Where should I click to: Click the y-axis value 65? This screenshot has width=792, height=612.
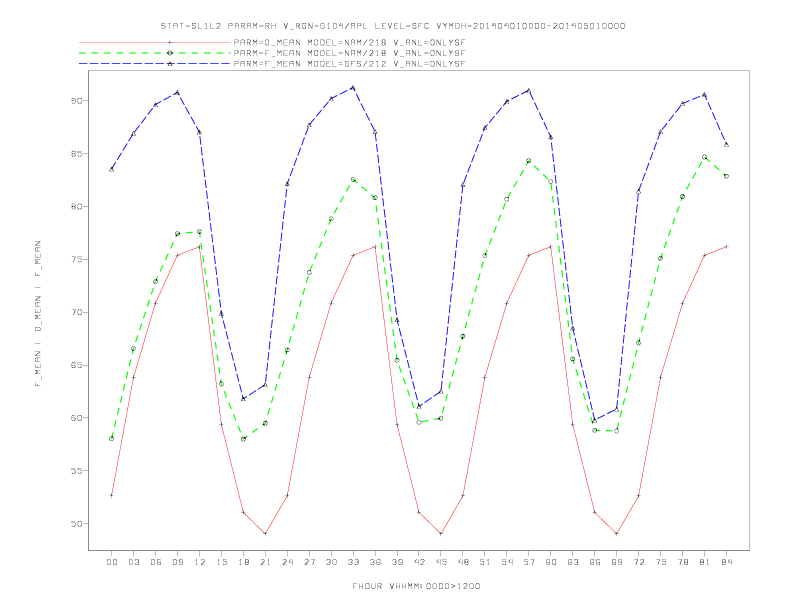pyautogui.click(x=76, y=365)
